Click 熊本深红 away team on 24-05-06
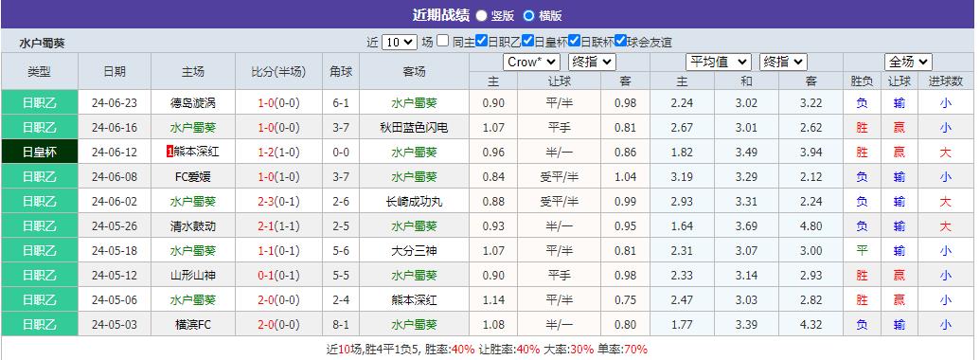The image size is (980, 360). [x=414, y=300]
